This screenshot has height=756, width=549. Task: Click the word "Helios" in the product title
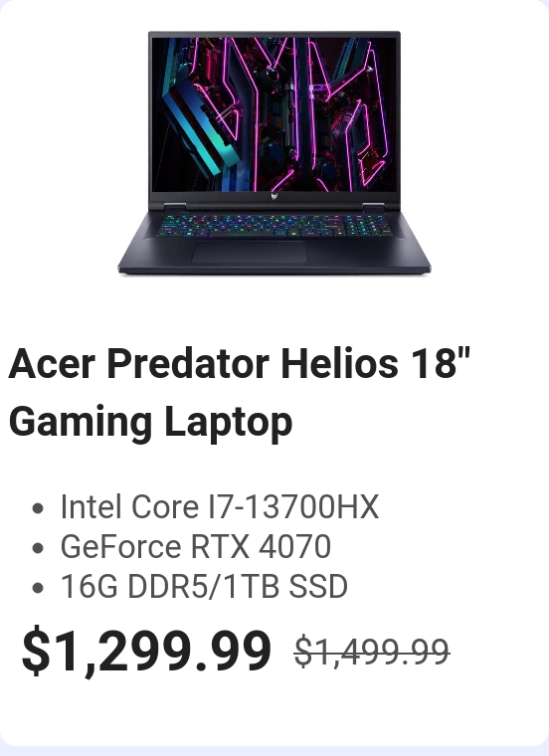339,363
